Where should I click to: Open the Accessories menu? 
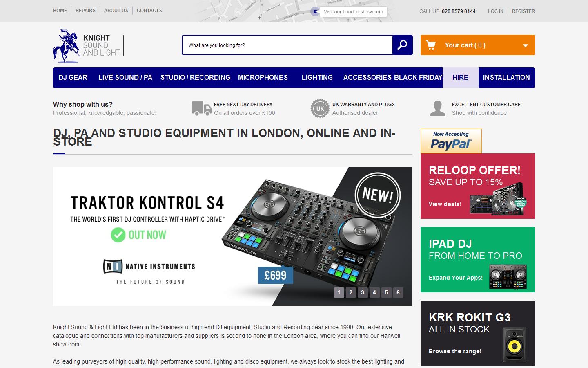coord(367,78)
